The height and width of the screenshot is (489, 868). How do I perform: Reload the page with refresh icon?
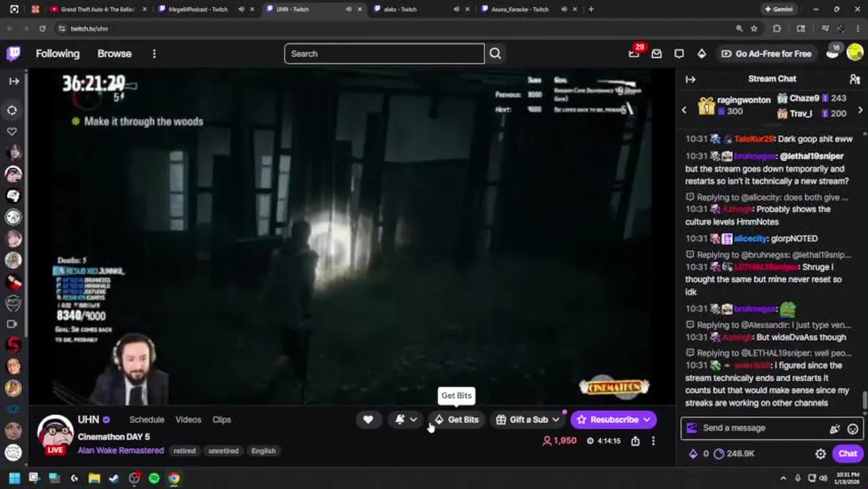pos(42,29)
